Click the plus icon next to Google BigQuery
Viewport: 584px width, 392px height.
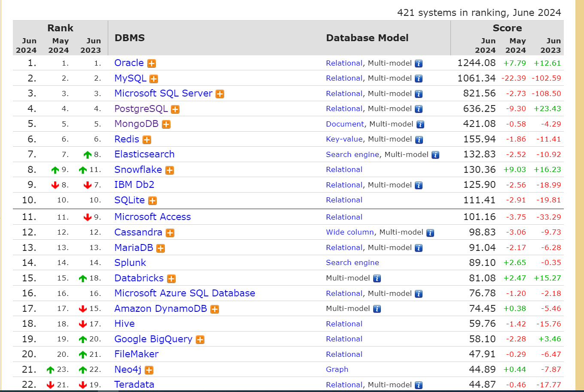tap(200, 340)
